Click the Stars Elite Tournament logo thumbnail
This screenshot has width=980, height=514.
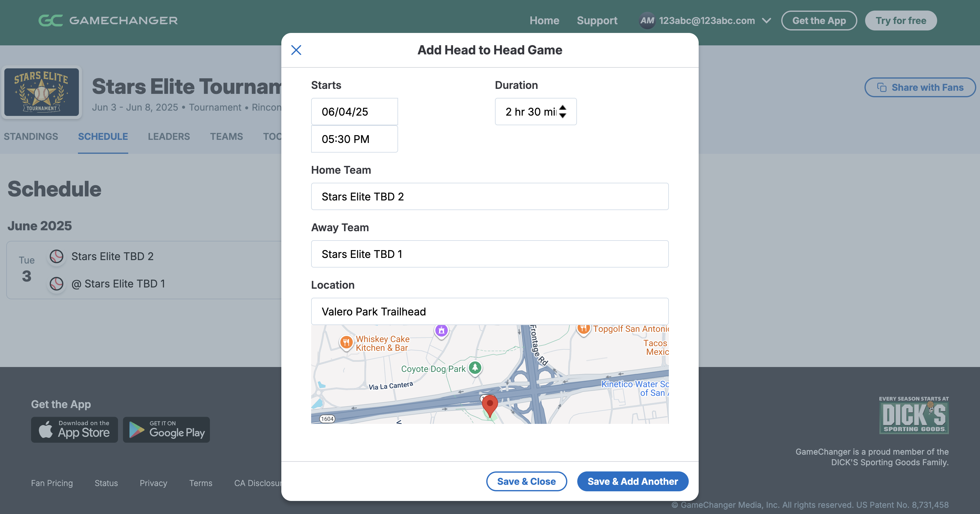(42, 92)
